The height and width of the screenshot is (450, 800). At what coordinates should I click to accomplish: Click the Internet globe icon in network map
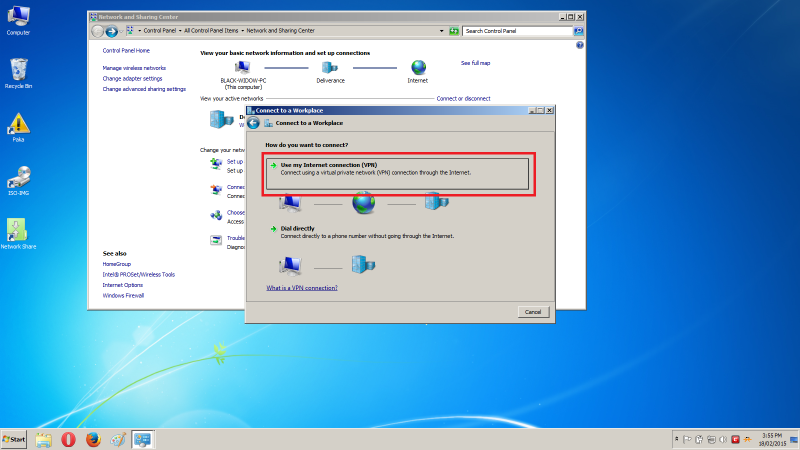(417, 67)
